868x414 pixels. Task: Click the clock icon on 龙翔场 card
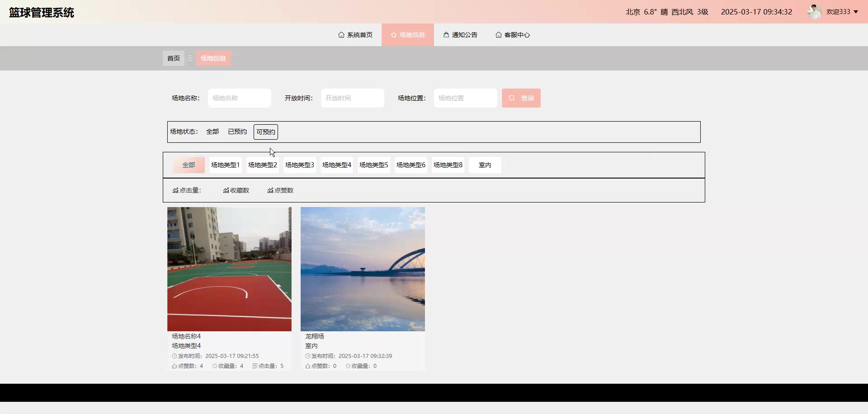308,356
